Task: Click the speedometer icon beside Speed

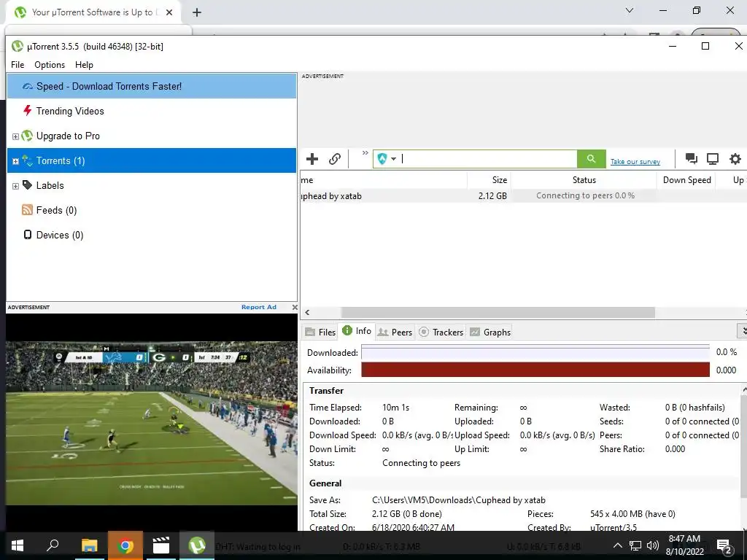Action: click(28, 86)
